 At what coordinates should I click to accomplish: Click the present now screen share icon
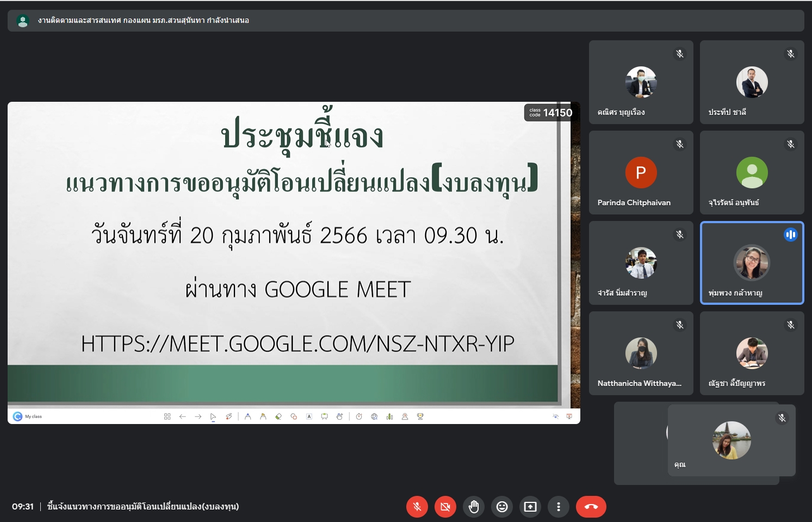(530, 507)
